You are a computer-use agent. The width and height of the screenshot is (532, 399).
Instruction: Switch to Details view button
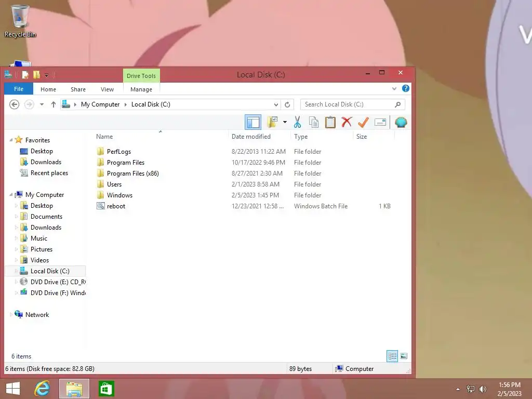[x=392, y=356]
